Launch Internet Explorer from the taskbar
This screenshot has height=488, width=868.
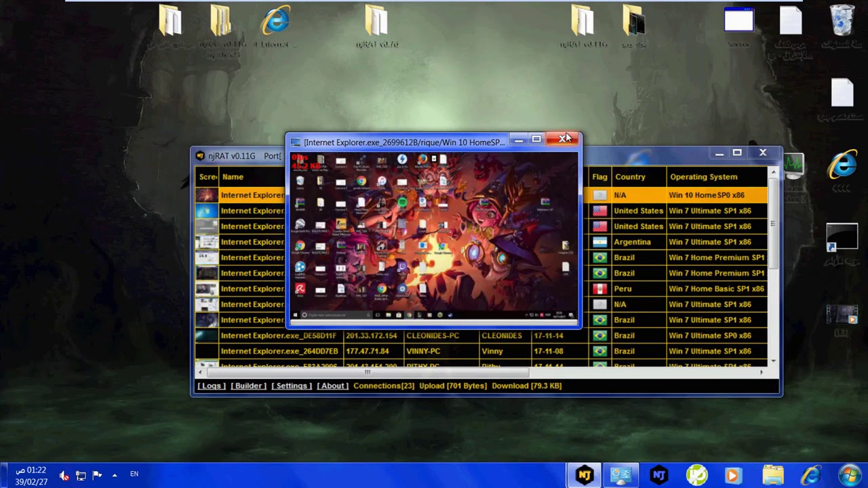(810, 475)
